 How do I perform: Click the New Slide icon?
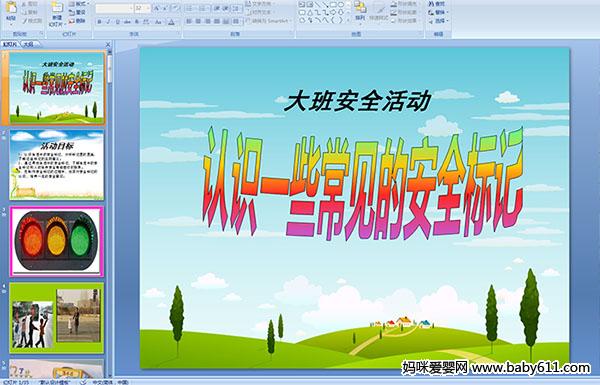57,12
